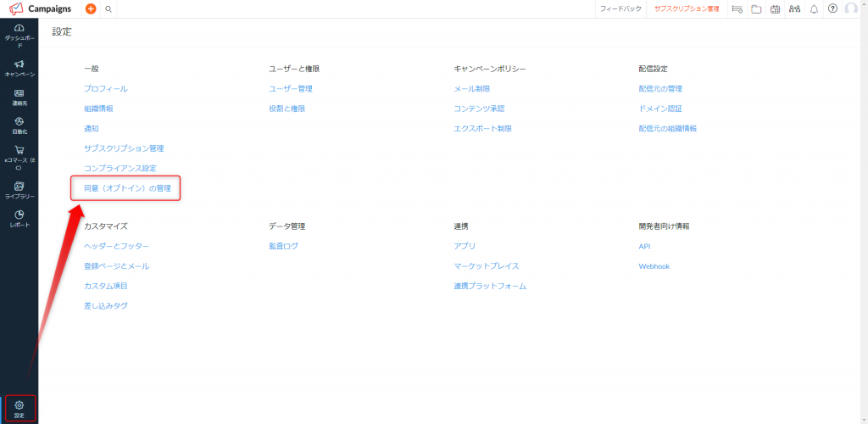Click the 一般 section heading

point(92,69)
